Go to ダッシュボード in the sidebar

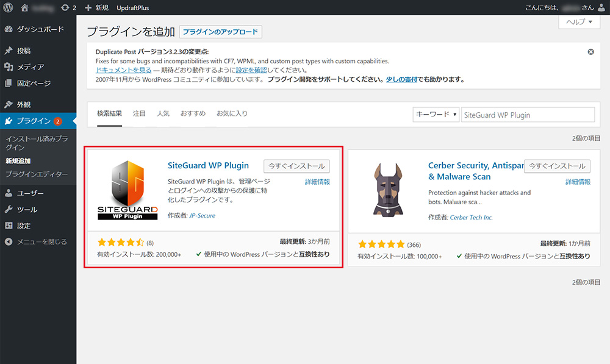(40, 29)
